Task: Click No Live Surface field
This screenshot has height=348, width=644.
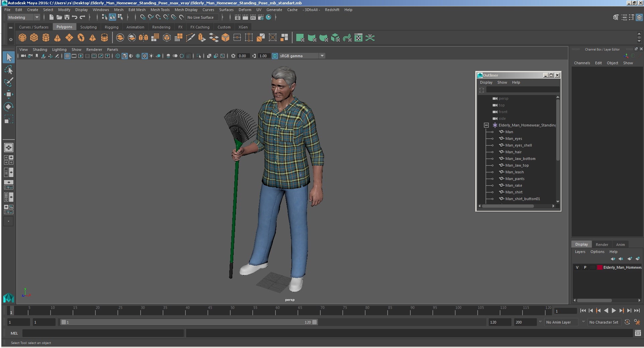Action: click(x=202, y=17)
